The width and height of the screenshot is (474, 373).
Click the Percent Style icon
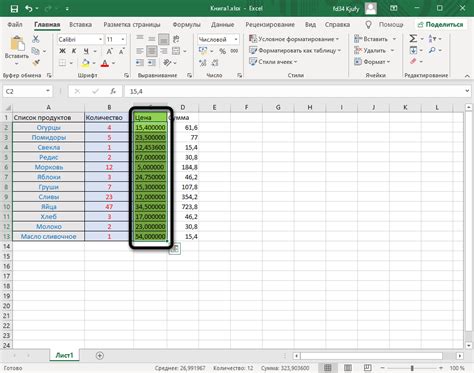[222, 51]
